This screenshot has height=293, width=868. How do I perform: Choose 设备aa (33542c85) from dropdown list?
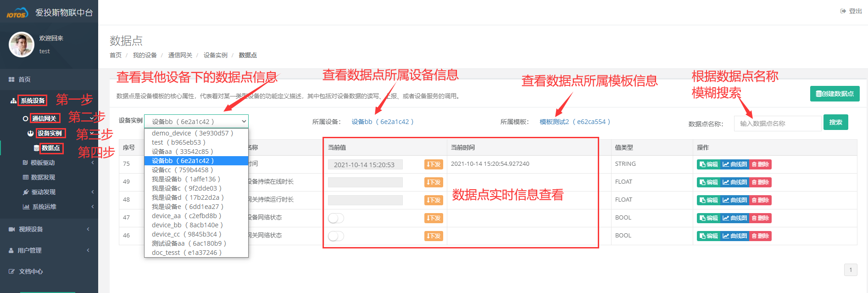tap(196, 152)
